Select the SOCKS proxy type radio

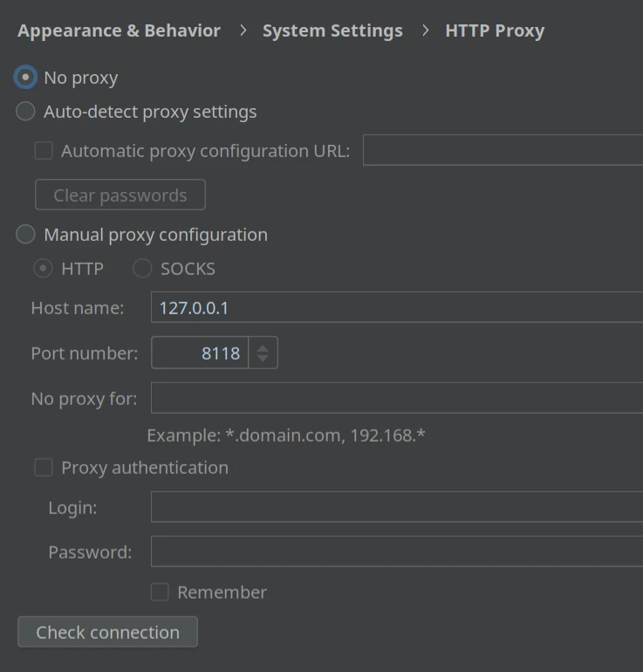142,269
